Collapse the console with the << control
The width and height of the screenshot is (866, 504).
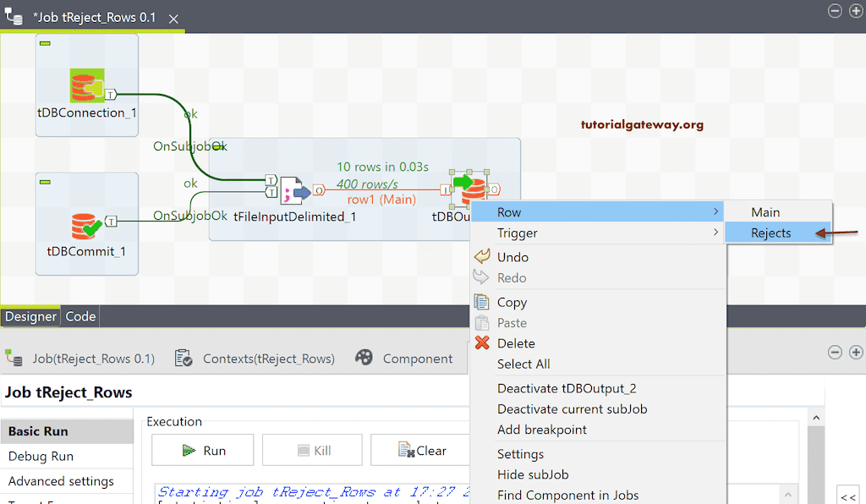[848, 497]
